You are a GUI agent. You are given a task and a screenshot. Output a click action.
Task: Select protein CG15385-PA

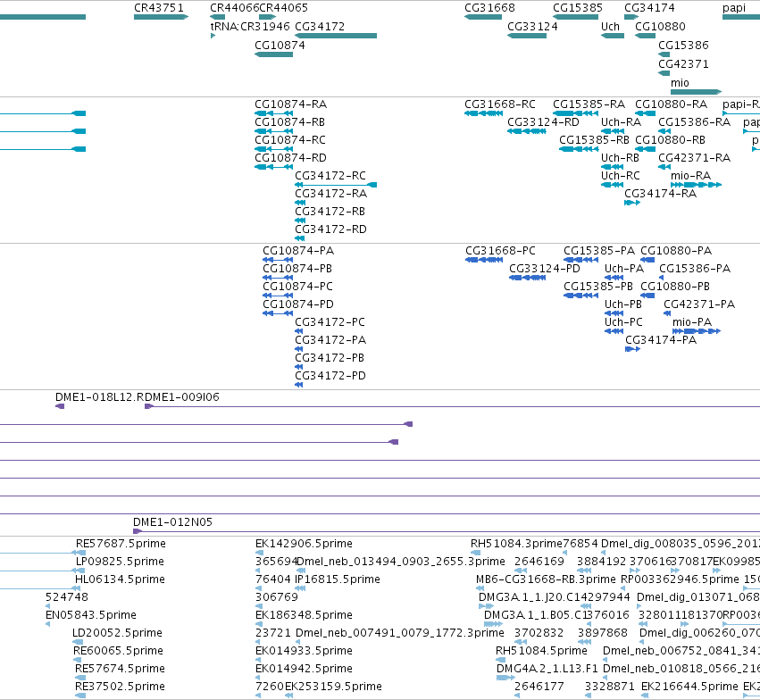(x=580, y=260)
